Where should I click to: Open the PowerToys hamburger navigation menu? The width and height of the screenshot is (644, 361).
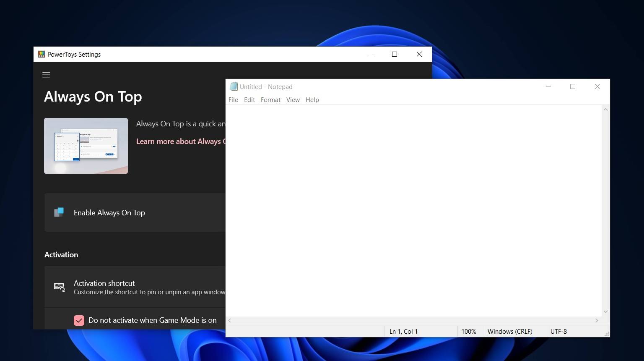tap(46, 75)
